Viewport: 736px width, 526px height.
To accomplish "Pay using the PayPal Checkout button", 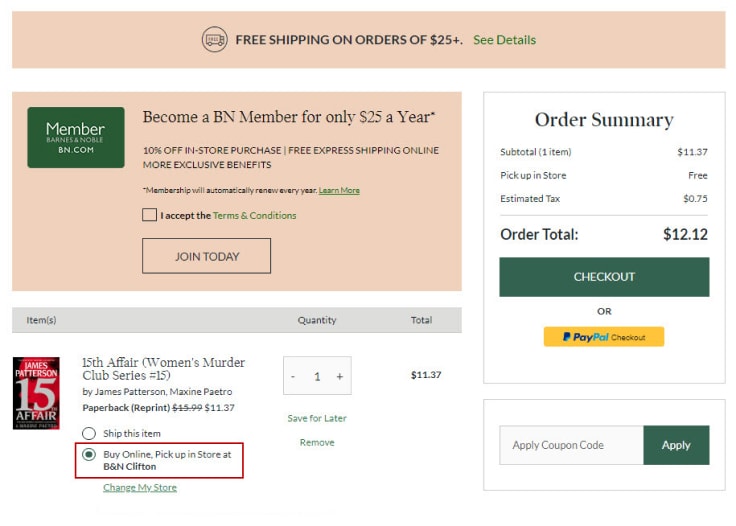I will 604,337.
